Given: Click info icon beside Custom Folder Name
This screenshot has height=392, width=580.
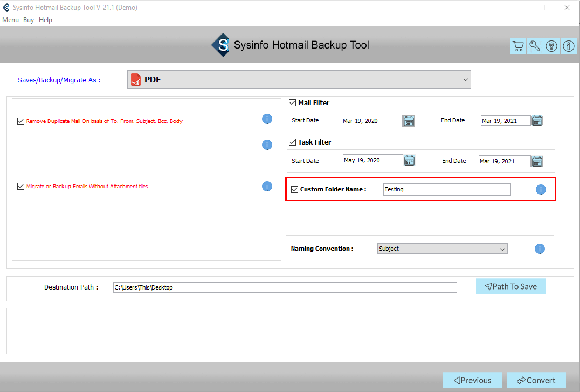Looking at the screenshot, I should tap(541, 189).
